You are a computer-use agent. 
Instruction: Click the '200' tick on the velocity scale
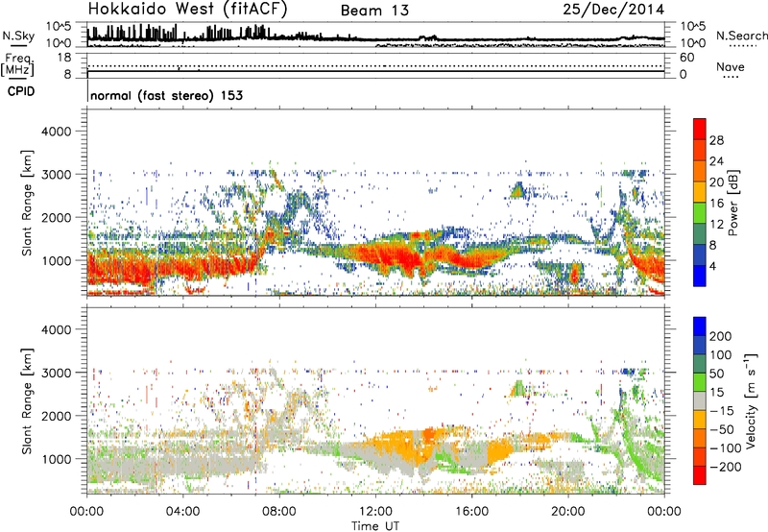[721, 336]
